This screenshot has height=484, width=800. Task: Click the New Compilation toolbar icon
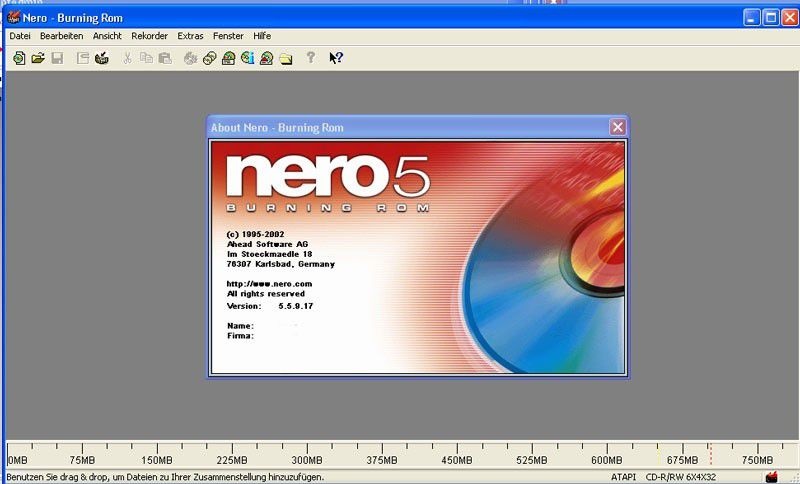(x=19, y=58)
